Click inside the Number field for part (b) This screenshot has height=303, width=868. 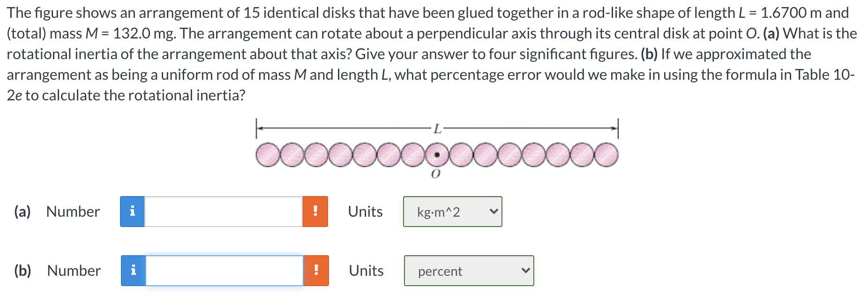[x=225, y=271]
